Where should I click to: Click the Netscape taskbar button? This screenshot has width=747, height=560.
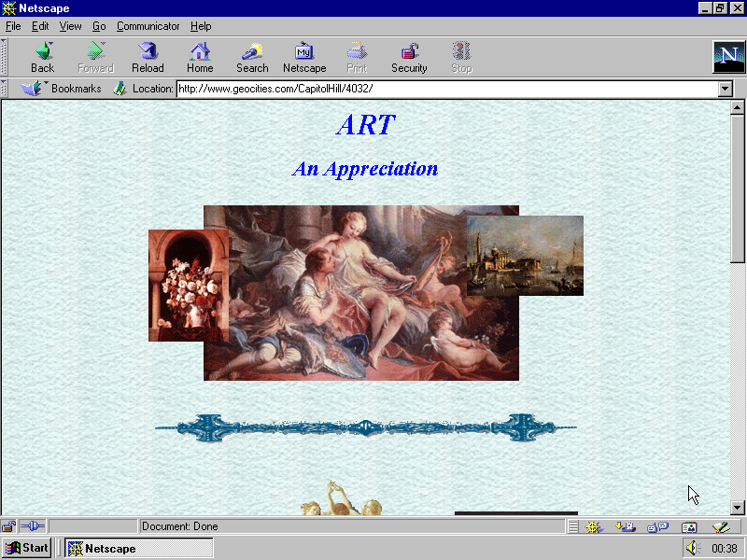tap(138, 548)
